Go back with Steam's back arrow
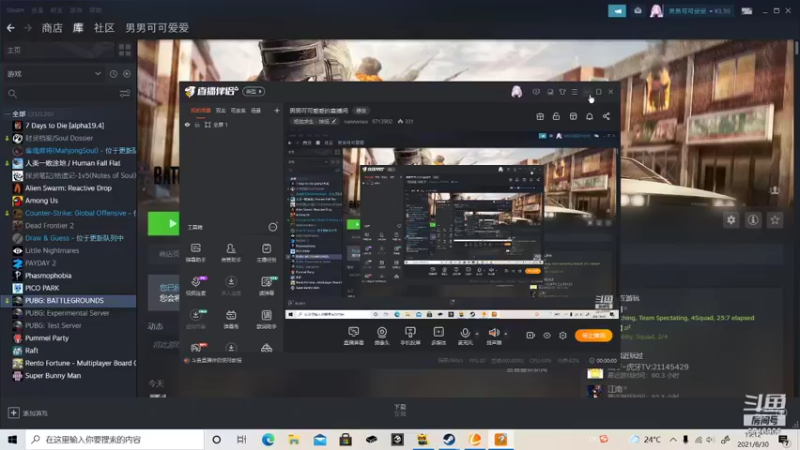Screen dimensions: 800x450 click(11, 28)
